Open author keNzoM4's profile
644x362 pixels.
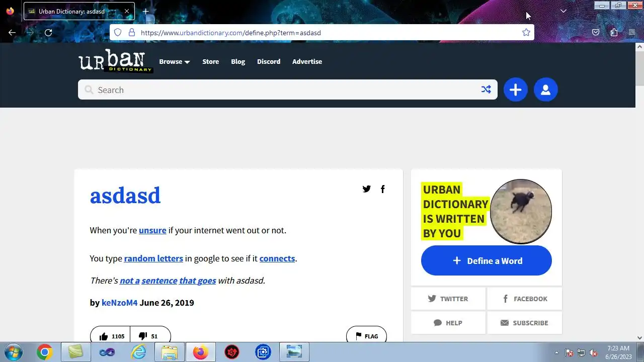(x=119, y=303)
